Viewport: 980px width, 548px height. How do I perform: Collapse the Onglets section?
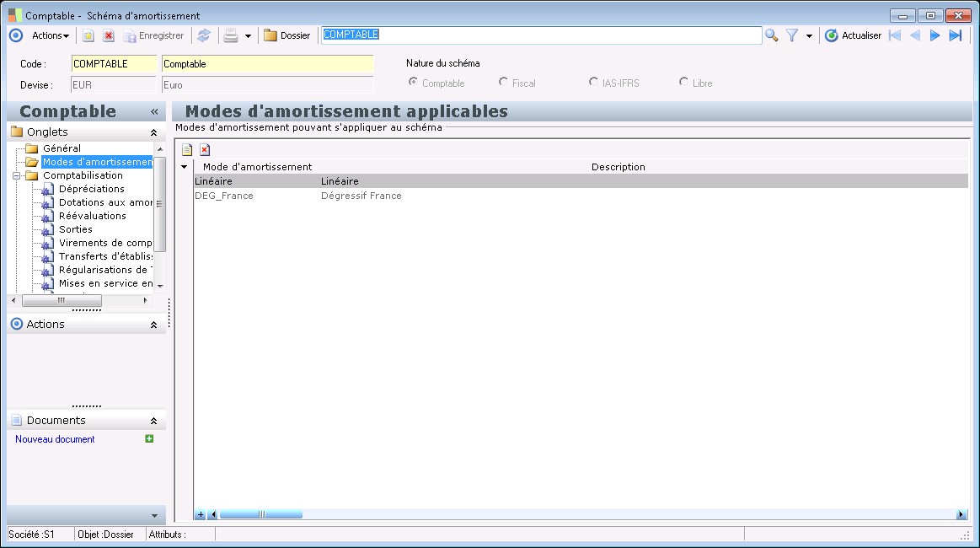153,132
